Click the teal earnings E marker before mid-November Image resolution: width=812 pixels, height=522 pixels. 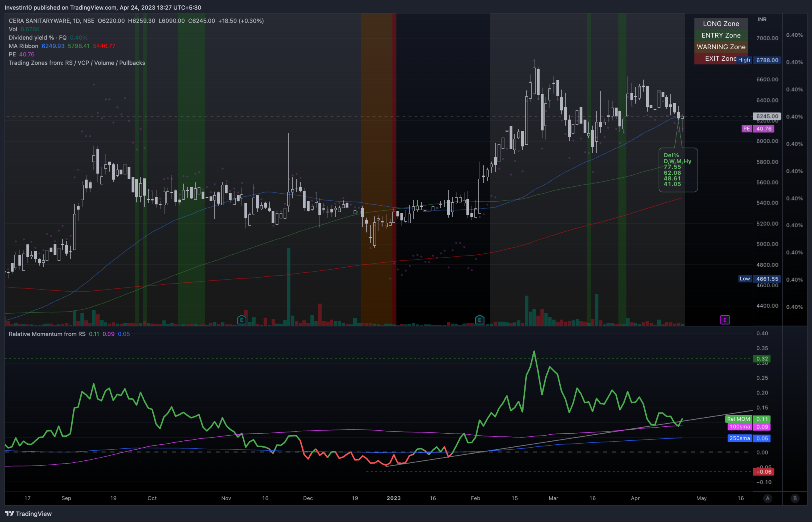point(242,320)
